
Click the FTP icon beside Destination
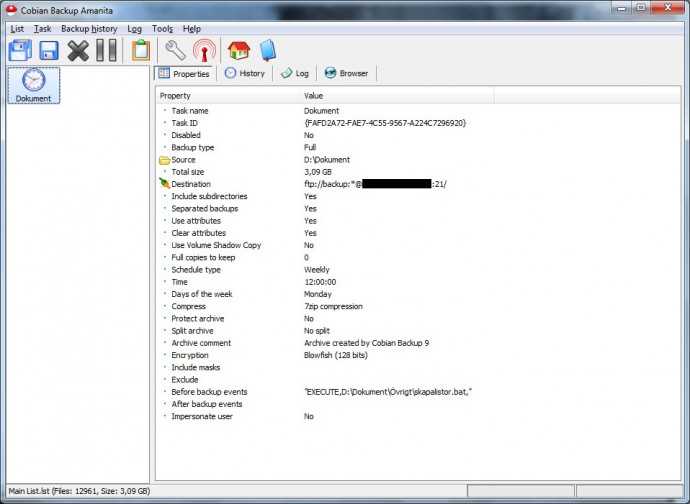164,184
